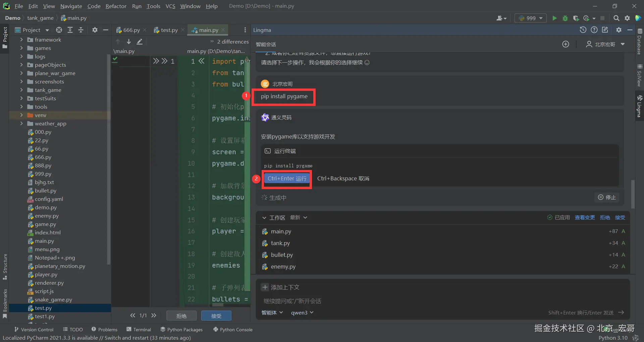
Task: Click the chat input field 继续提问
Action: pyautogui.click(x=442, y=301)
